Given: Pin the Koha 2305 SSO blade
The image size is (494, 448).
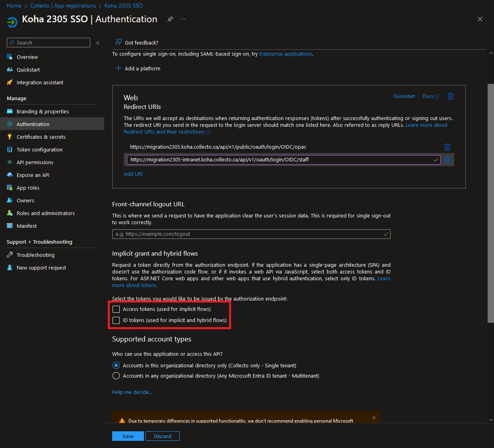Looking at the screenshot, I should tap(170, 19).
